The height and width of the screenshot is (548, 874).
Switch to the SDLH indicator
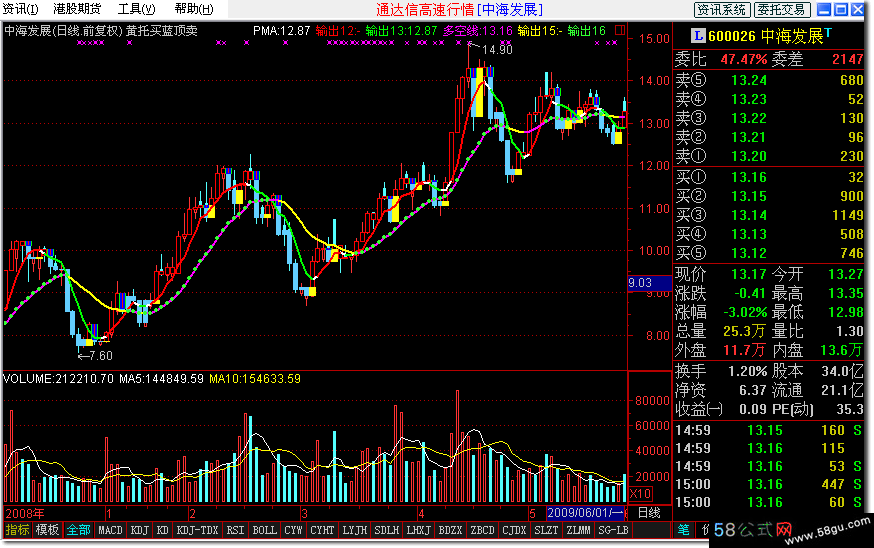386,530
